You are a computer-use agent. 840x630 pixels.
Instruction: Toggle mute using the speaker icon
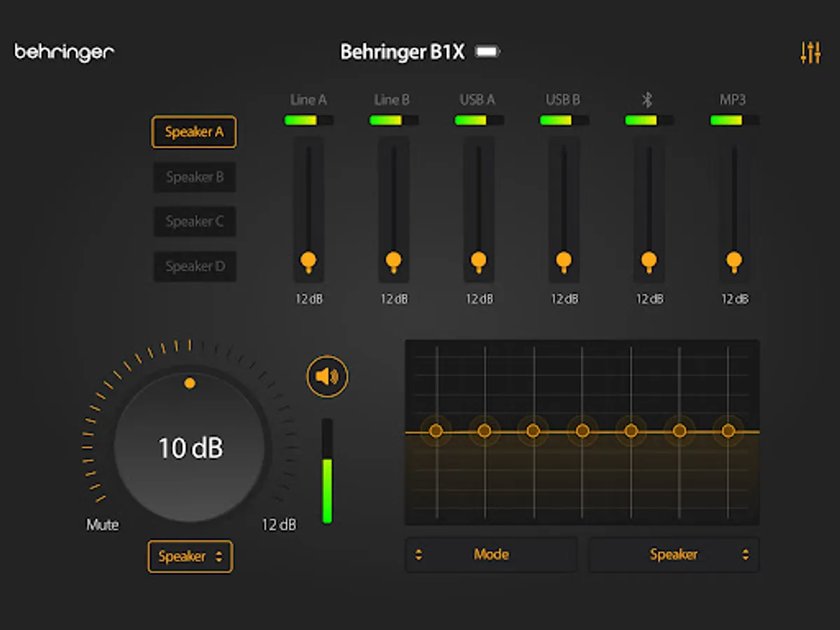[x=327, y=376]
